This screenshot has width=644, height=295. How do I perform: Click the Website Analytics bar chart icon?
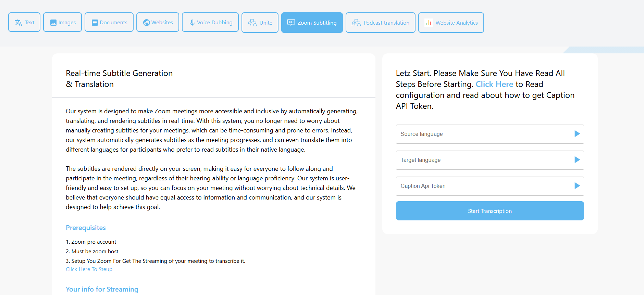[428, 23]
